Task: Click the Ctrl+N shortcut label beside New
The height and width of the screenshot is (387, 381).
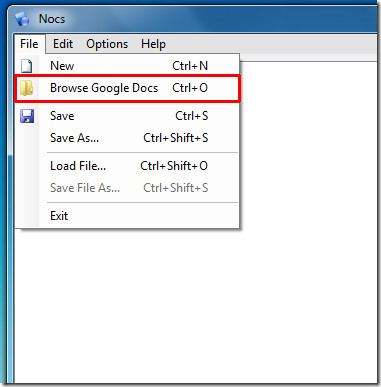Action: pos(190,66)
